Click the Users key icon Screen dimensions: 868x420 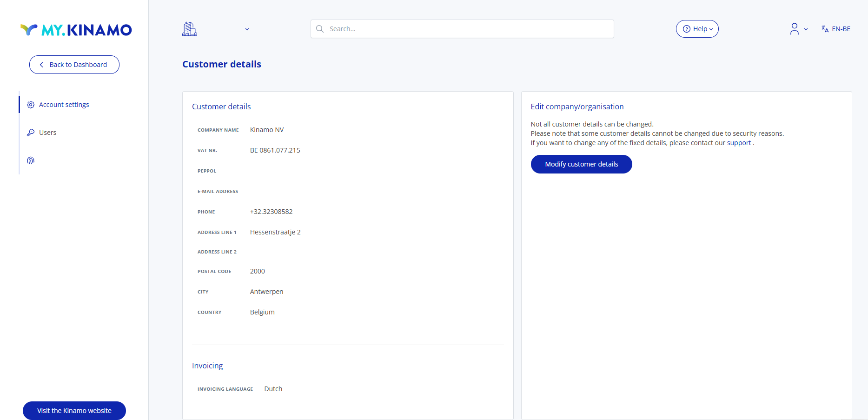click(31, 133)
